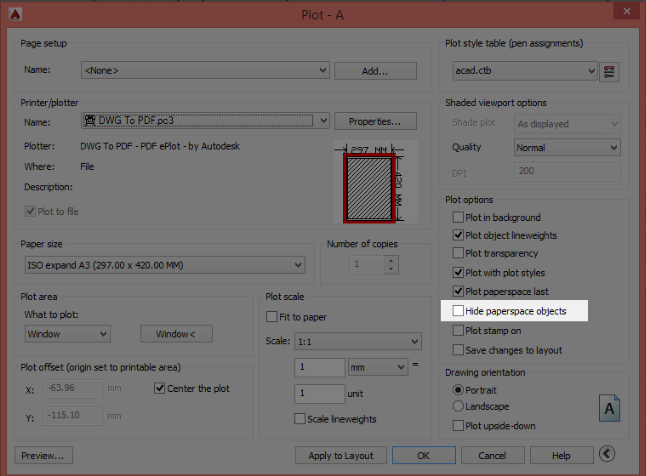Click the Preview button

41,455
